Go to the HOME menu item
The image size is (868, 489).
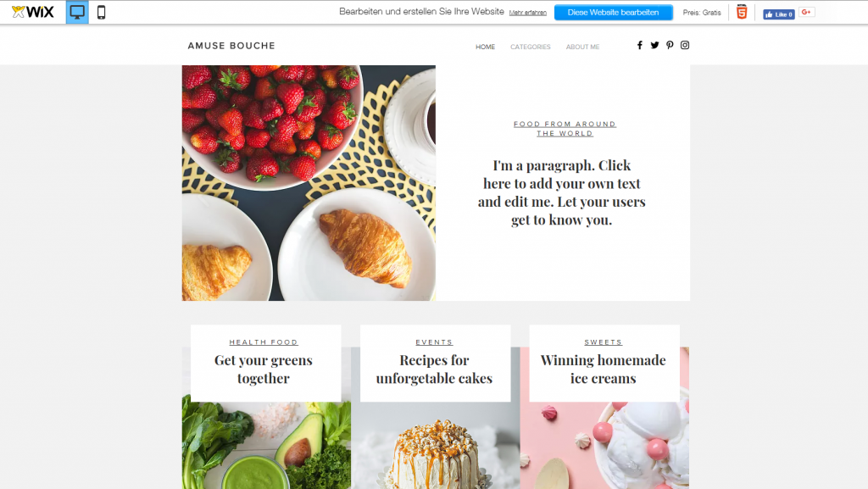pos(485,47)
